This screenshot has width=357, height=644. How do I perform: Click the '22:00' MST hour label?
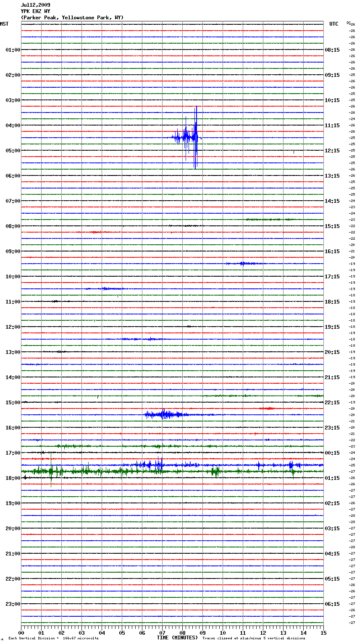(x=13, y=579)
